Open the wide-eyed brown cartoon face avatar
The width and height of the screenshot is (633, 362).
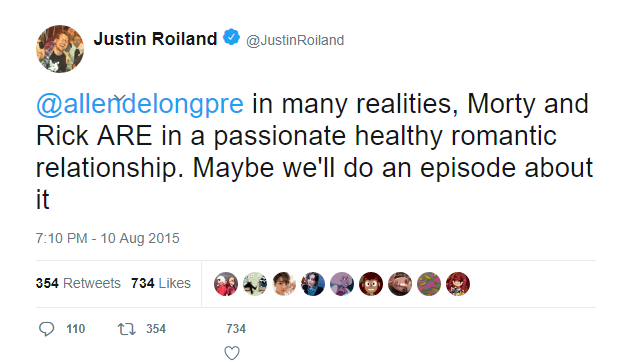(x=371, y=284)
